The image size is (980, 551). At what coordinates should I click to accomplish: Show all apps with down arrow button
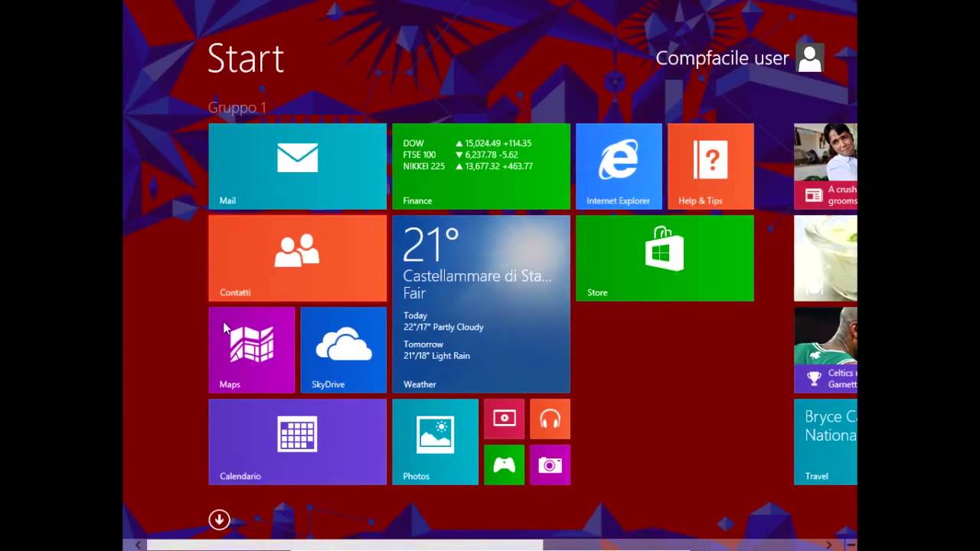[219, 520]
